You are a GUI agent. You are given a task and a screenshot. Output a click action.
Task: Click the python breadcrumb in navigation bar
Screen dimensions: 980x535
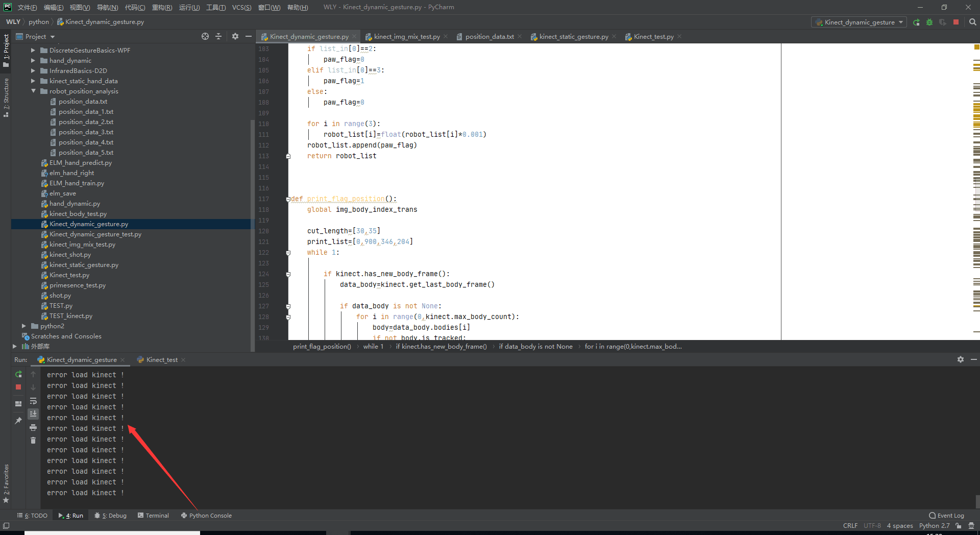[39, 22]
